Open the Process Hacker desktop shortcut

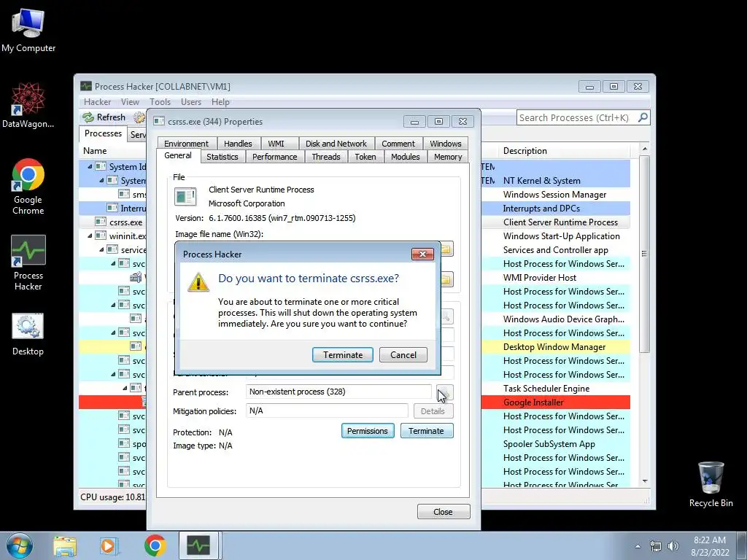(28, 262)
